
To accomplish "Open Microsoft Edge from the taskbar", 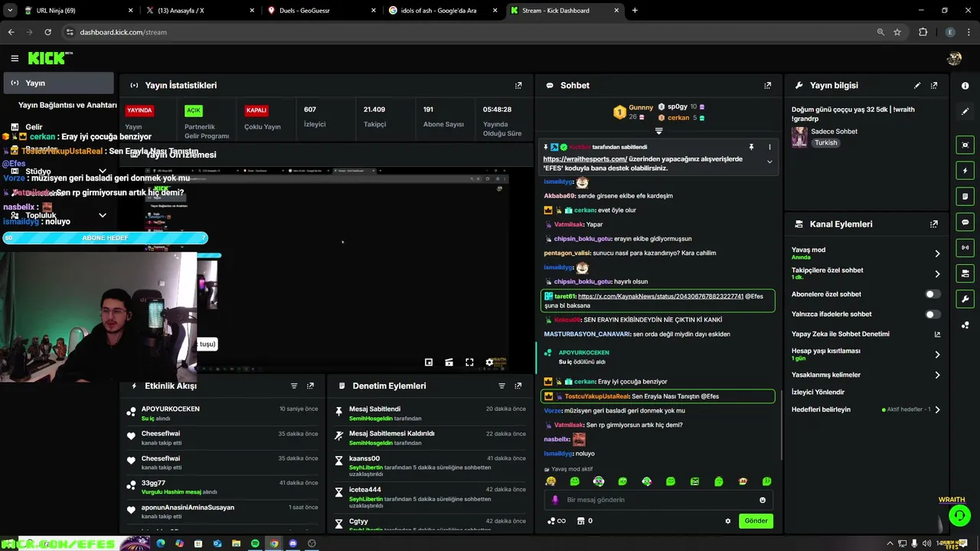I will (161, 543).
